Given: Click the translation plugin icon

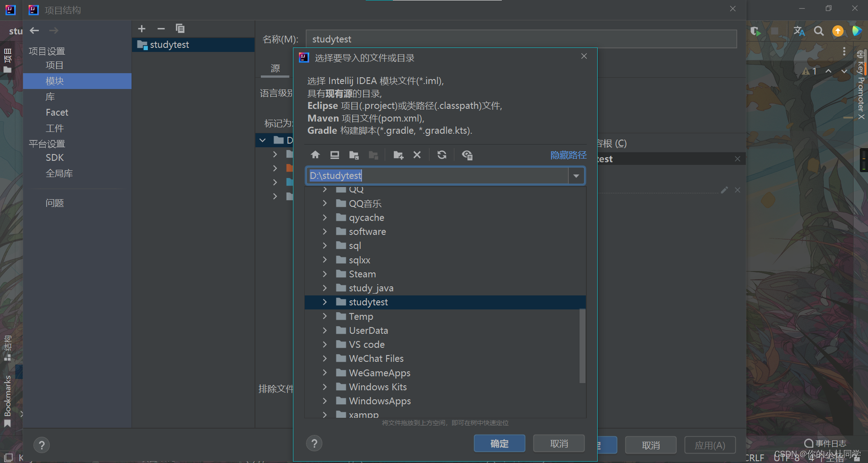Looking at the screenshot, I should (799, 31).
